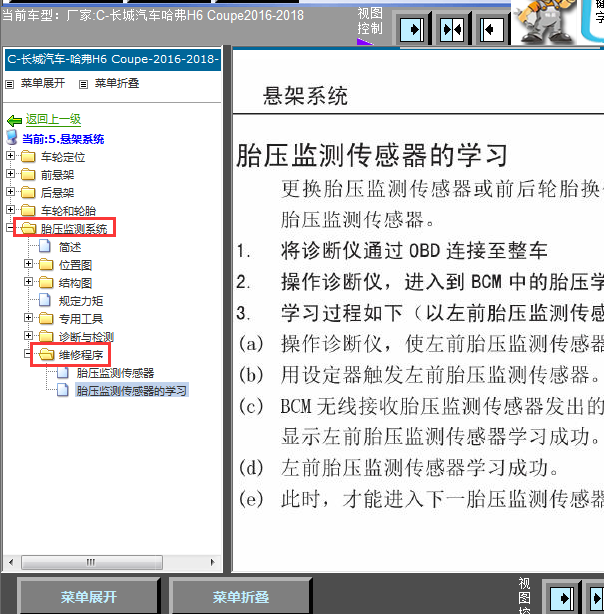Click the 菜单展开 list icon in sidebar

pos(10,84)
